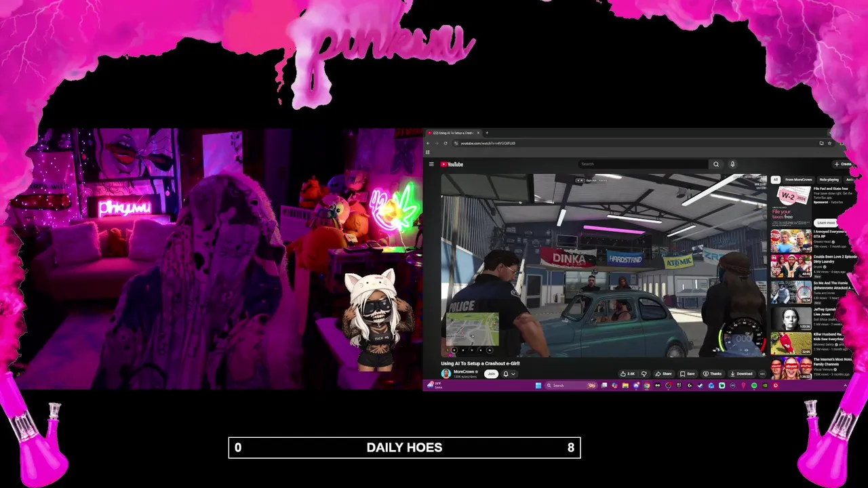Go to the YouTube home logo
868x488 pixels.
point(452,164)
